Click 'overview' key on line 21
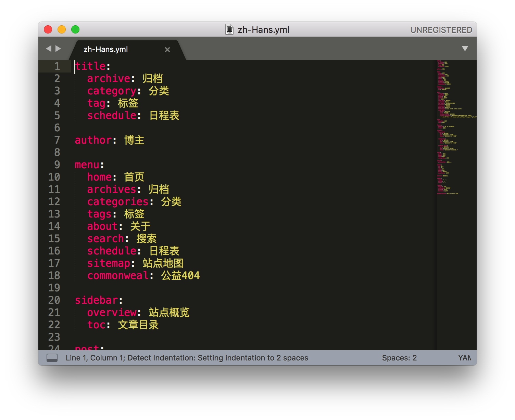Screen dimensions: 515x420 coord(112,312)
